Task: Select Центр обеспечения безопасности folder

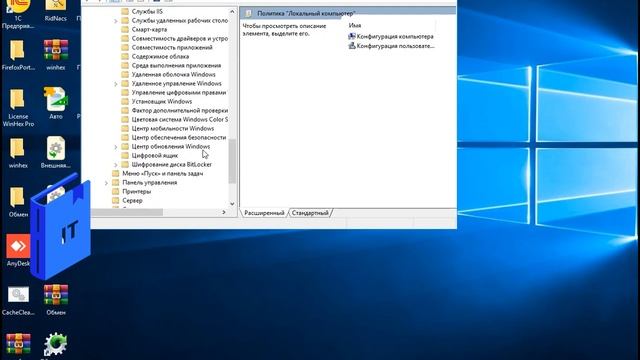Action: 174,137
